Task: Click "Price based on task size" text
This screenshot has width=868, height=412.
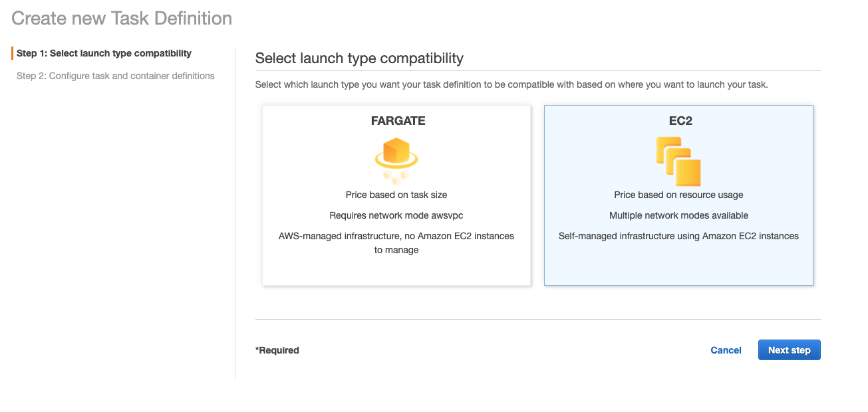Action: [x=396, y=195]
